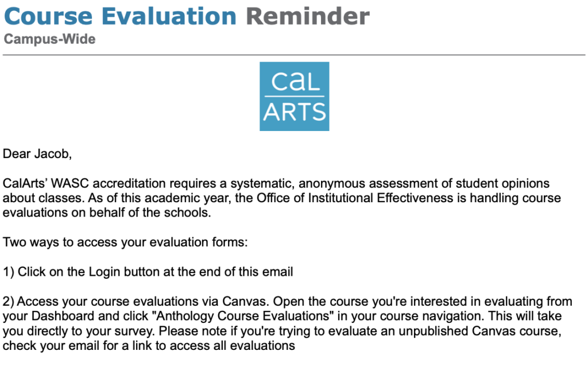Screen dimensions: 588x366
Task: Click the "Dear Jacob," greeting
Action: click(38, 153)
